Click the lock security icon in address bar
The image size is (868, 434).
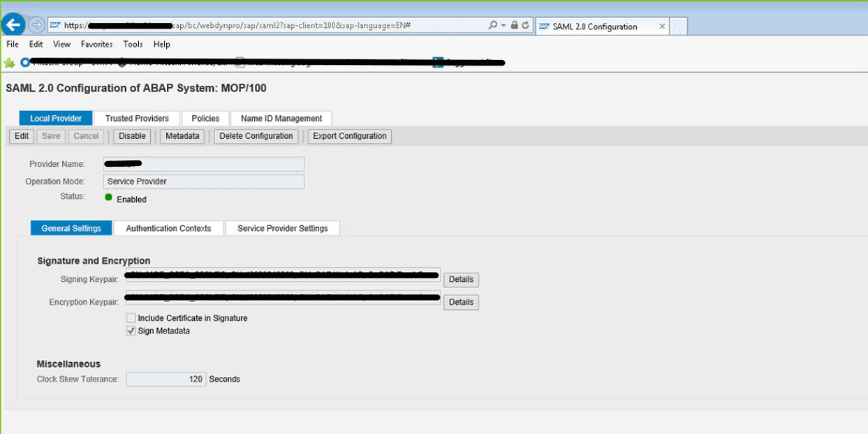point(515,25)
